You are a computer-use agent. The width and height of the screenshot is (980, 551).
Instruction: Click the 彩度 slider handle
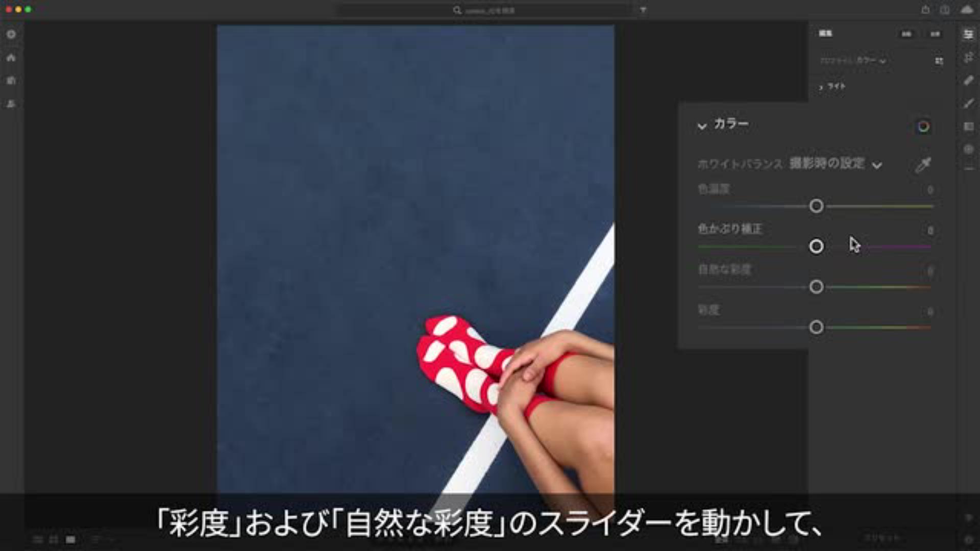[816, 327]
